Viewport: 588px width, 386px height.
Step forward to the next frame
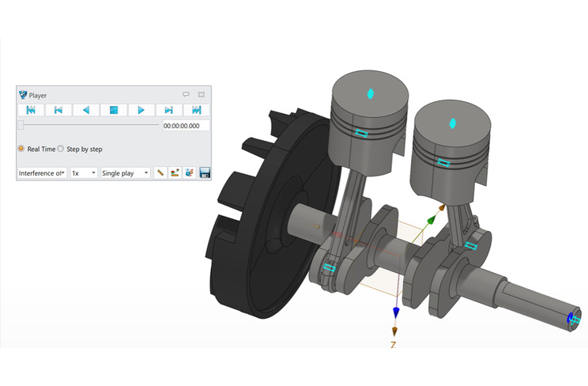(x=168, y=110)
